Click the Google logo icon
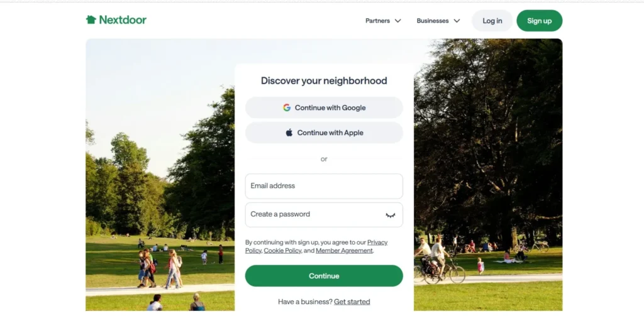 (287, 107)
